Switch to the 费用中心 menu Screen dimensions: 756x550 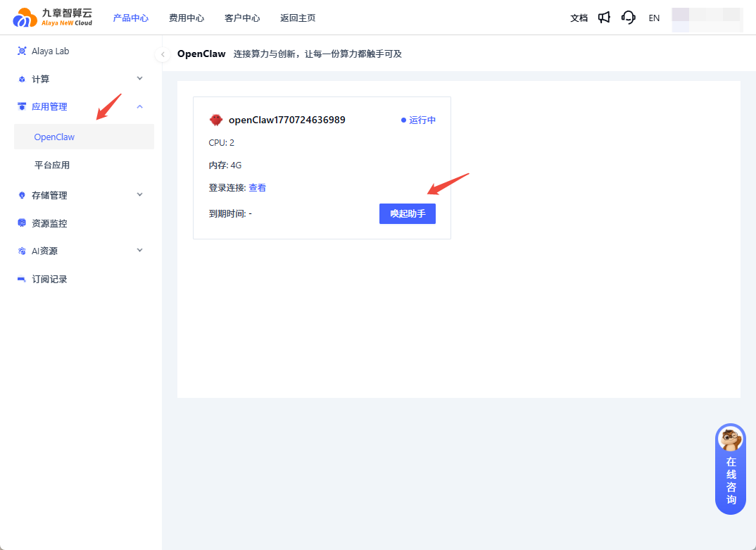(187, 18)
